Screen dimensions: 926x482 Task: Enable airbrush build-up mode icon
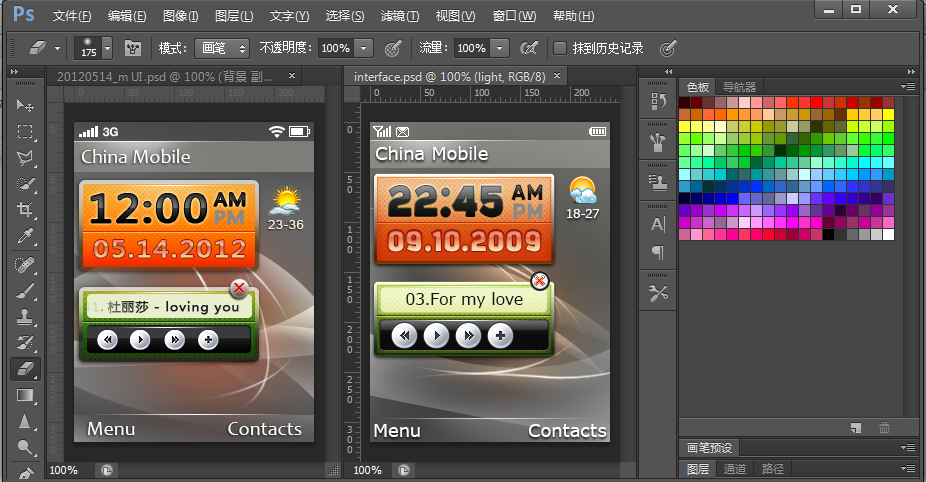(x=529, y=48)
